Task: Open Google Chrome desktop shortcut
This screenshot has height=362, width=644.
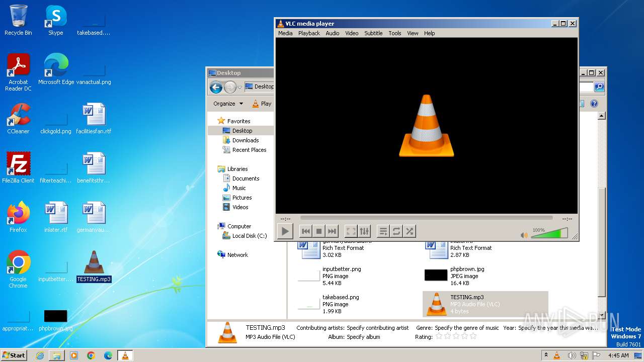Action: coord(18,269)
